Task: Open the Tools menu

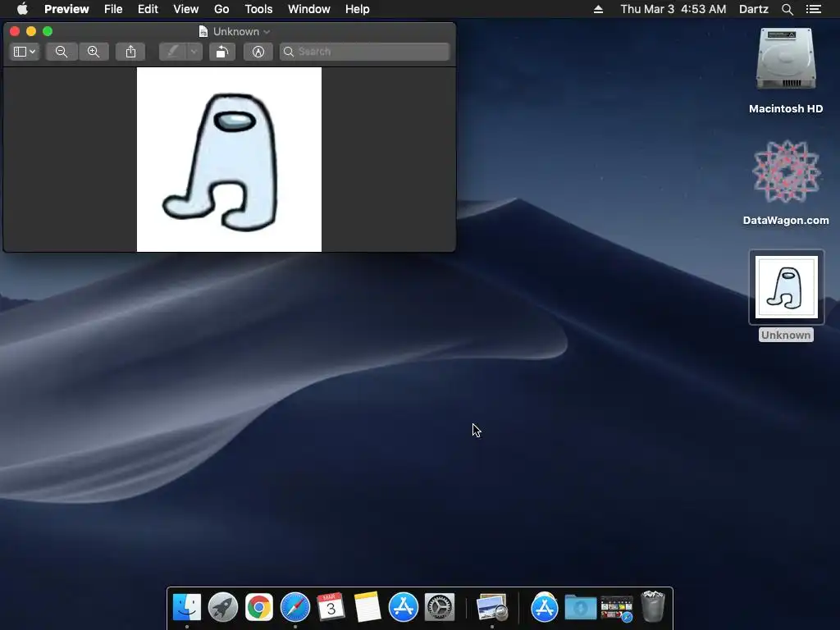Action: 258,9
